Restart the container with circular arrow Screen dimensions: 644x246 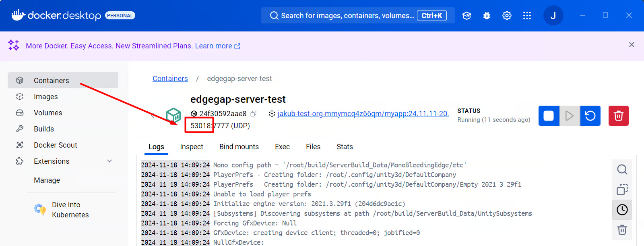[x=590, y=116]
